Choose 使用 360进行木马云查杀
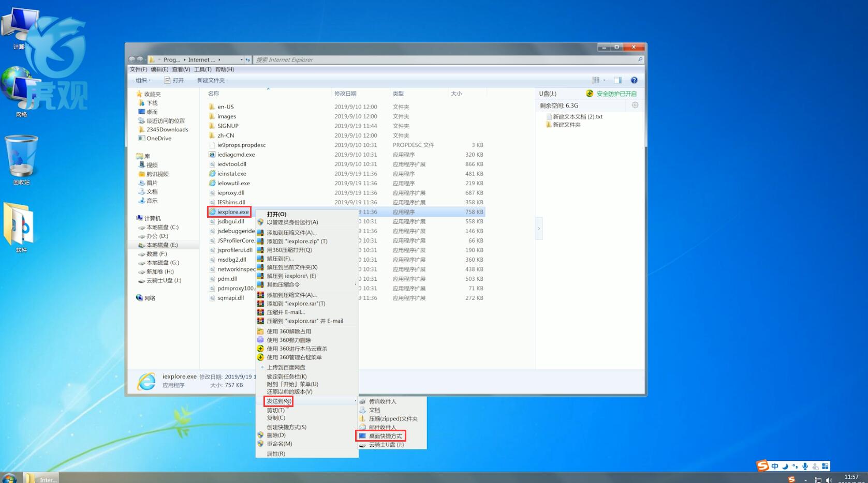 pyautogui.click(x=307, y=349)
